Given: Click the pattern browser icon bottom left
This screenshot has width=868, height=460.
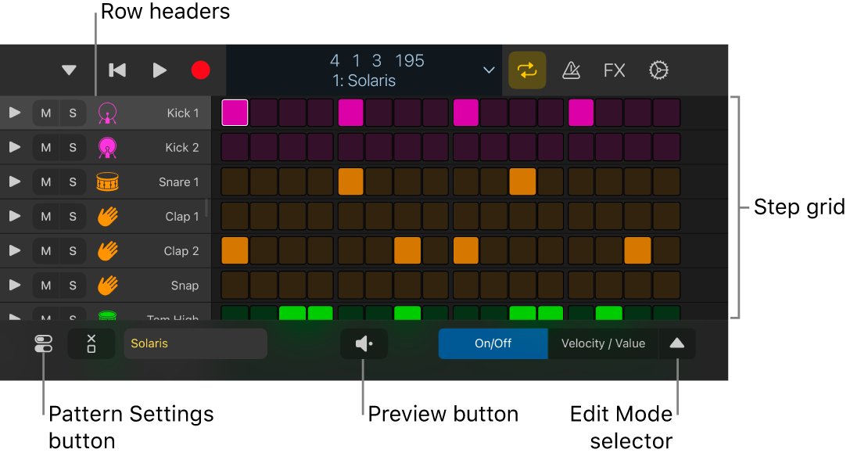Looking at the screenshot, I should pyautogui.click(x=43, y=343).
